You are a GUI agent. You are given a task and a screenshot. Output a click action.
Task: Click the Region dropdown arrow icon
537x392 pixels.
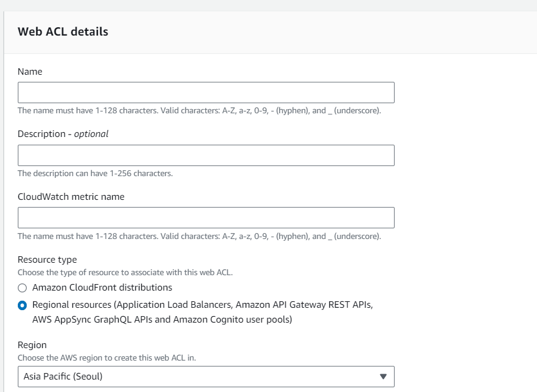point(383,377)
